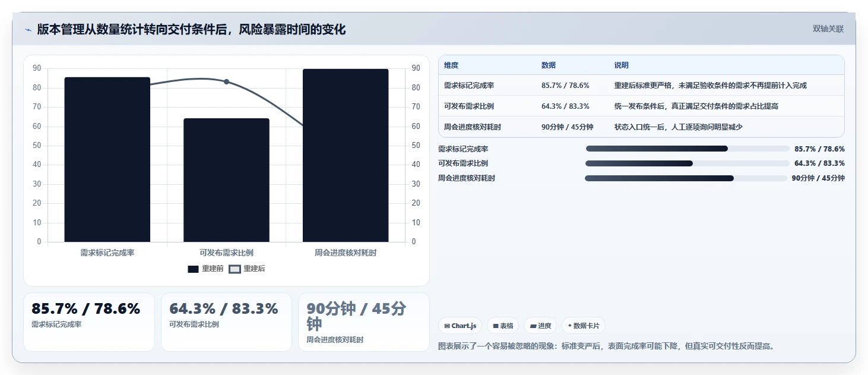Click the icon in the 表格 tag
The height and width of the screenshot is (375, 868).
tap(496, 326)
